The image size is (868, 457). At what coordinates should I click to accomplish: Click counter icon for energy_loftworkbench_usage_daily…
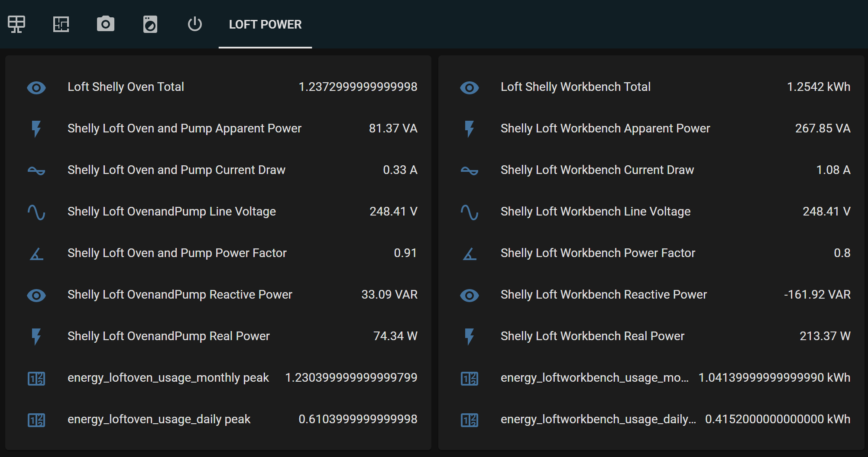[x=470, y=420]
